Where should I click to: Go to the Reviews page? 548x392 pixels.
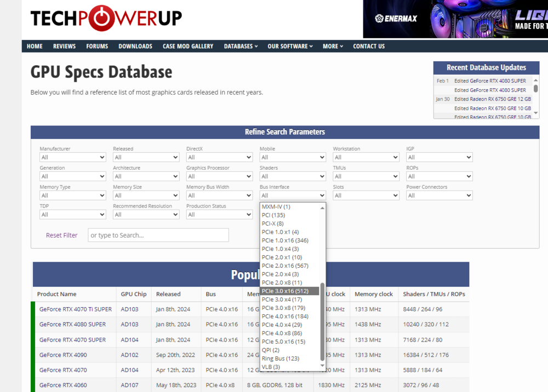click(64, 47)
